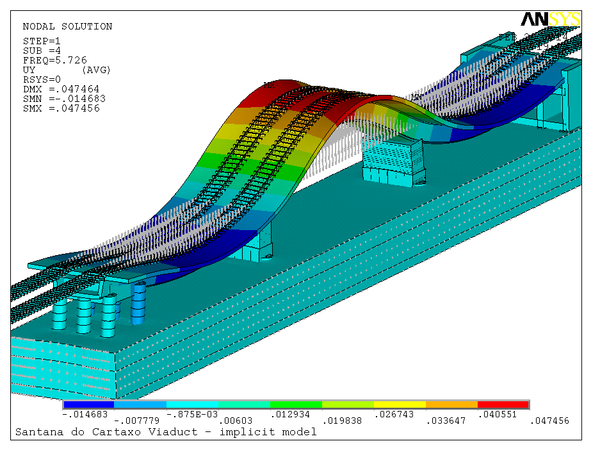This screenshot has width=600, height=450.
Task: Click the yellow-green legend color band
Action: (x=348, y=404)
